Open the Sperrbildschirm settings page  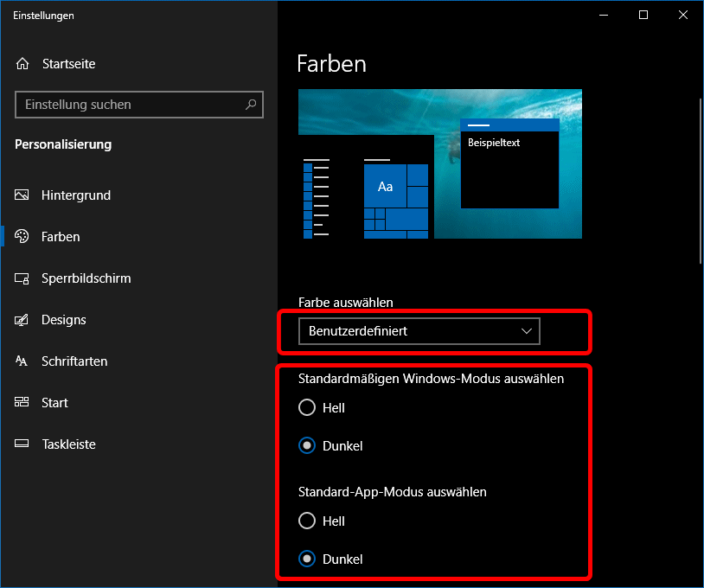click(86, 278)
